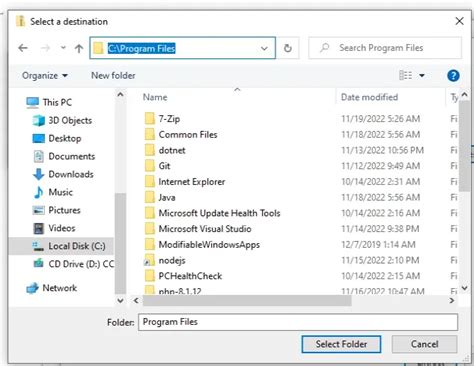Click the Git folder icon
474x366 pixels.
tap(150, 166)
